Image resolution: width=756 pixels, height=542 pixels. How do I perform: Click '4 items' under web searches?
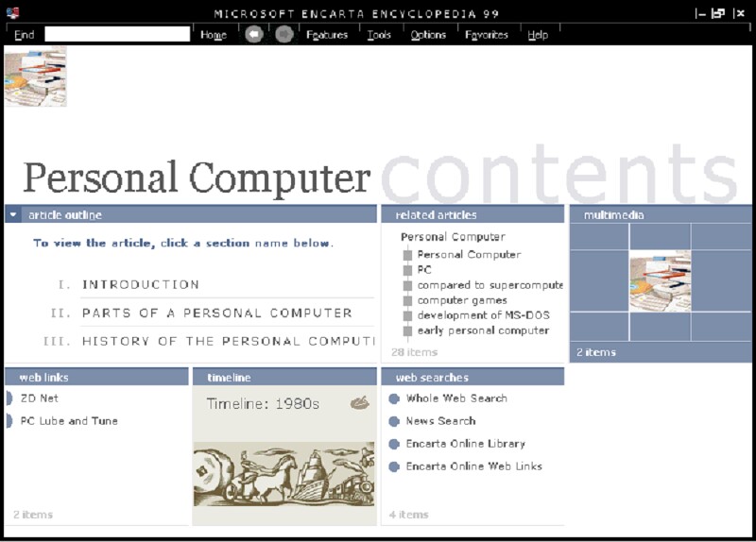click(x=409, y=515)
